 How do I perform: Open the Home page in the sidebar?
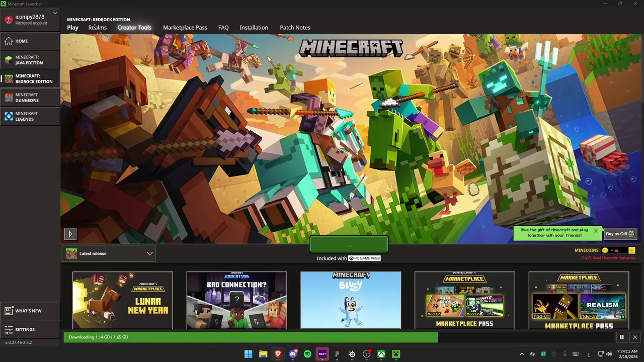(x=30, y=41)
